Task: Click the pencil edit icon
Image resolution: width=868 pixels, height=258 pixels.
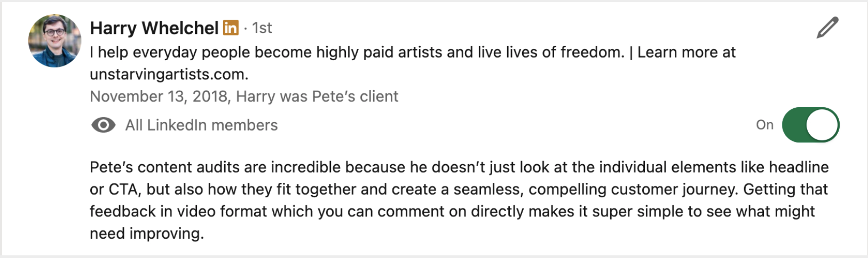Action: tap(827, 28)
